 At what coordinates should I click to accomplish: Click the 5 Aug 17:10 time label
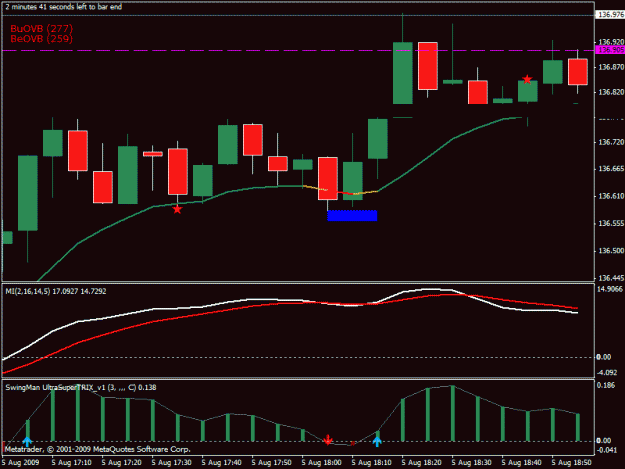pyautogui.click(x=71, y=463)
